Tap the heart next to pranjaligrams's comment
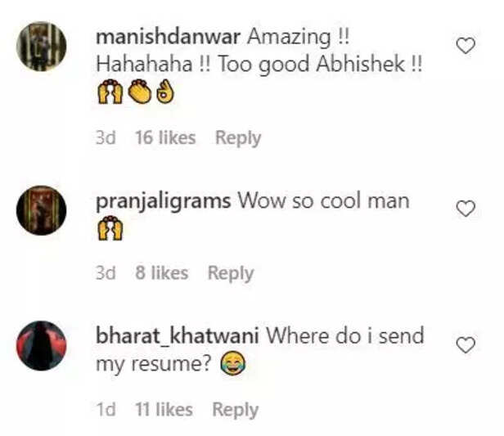This screenshot has width=504, height=436. click(466, 209)
